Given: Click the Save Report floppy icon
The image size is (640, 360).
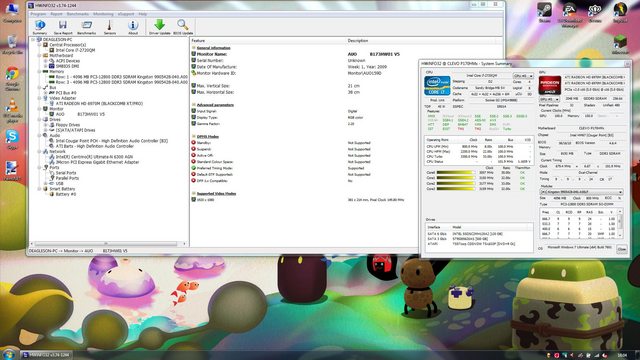Looking at the screenshot, I should tap(63, 25).
